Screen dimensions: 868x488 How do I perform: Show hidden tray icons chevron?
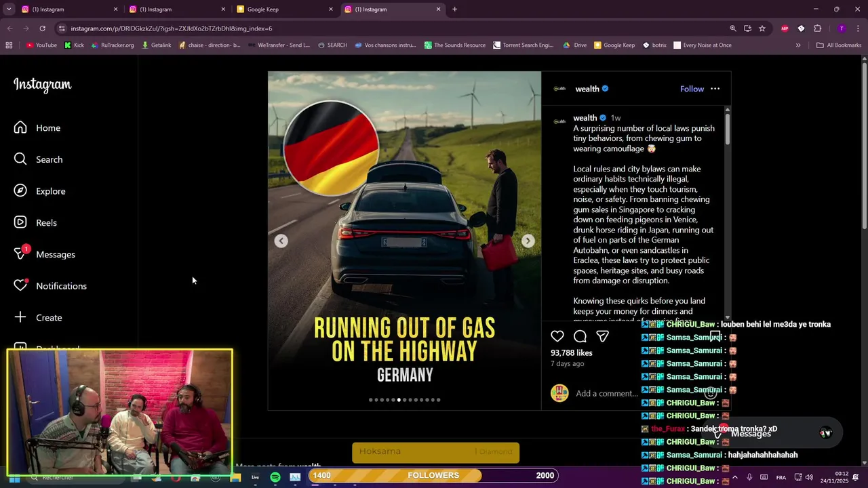[x=734, y=477]
